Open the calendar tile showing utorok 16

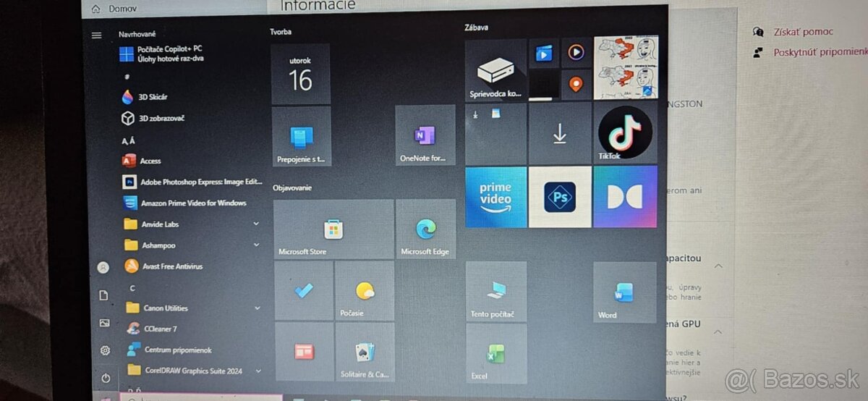pyautogui.click(x=301, y=74)
